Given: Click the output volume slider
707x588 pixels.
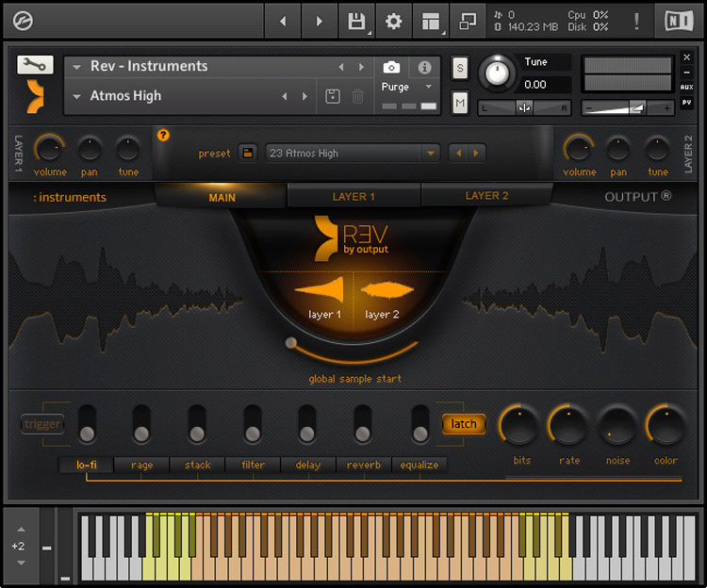Looking at the screenshot, I should 627,108.
